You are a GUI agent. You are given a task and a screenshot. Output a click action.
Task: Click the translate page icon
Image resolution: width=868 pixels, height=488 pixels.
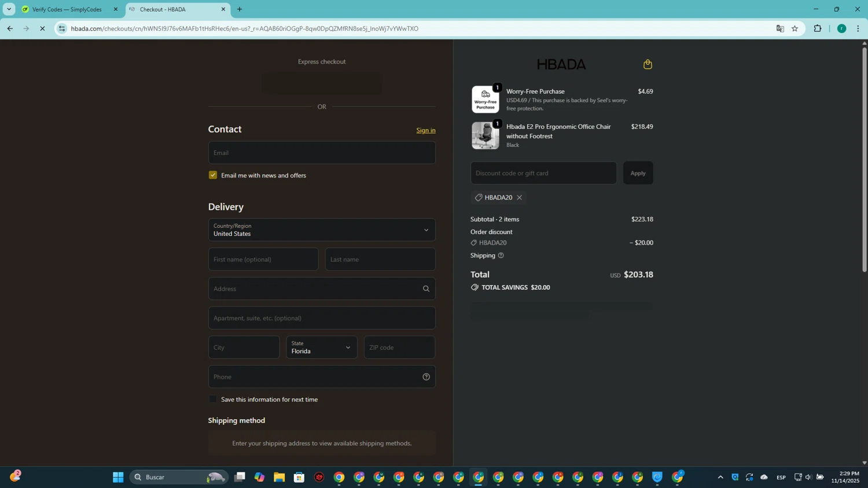780,28
